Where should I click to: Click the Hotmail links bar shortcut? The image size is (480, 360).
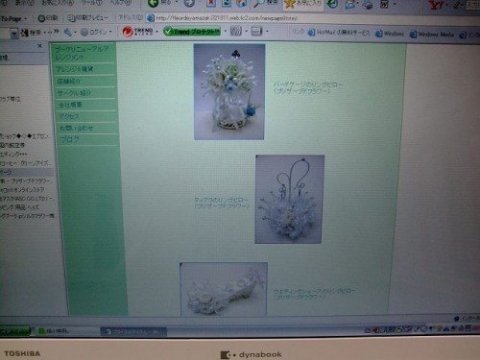point(338,33)
